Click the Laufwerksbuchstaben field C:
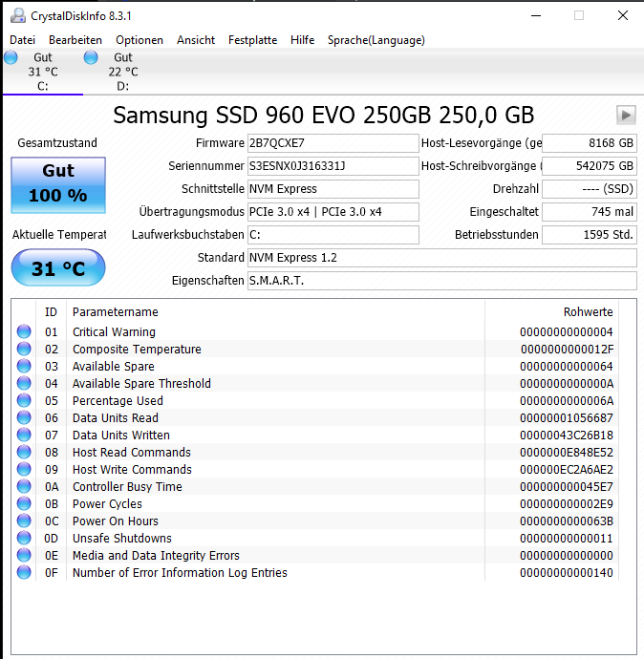Image resolution: width=644 pixels, height=659 pixels. pos(333,235)
